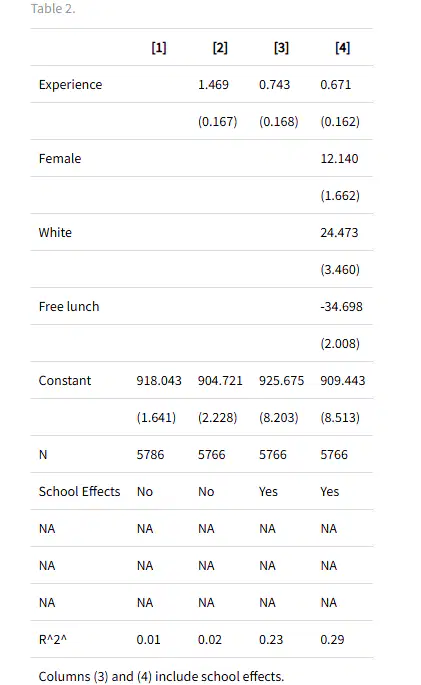
Task: Select the Free lunch value -34.698
Action: [341, 307]
